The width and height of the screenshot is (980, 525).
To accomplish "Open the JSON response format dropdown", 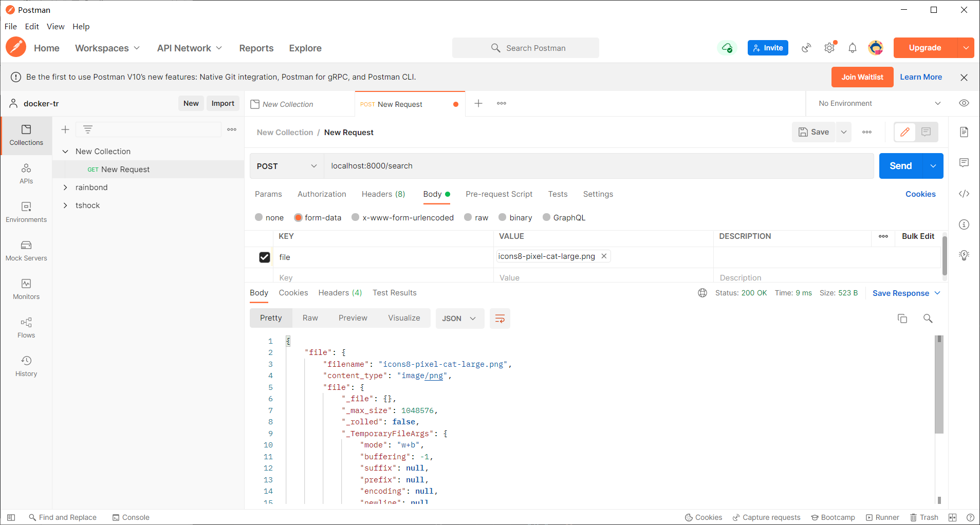I will pos(459,318).
